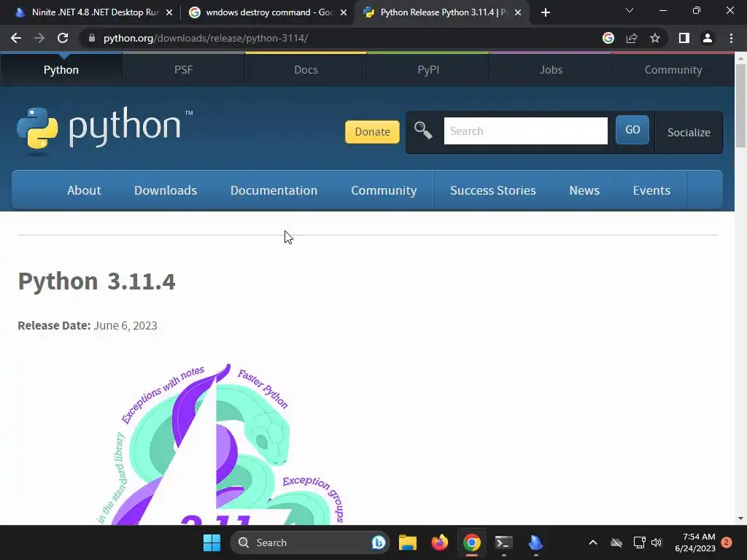
Task: Open Community in top site bar
Action: [x=673, y=70]
